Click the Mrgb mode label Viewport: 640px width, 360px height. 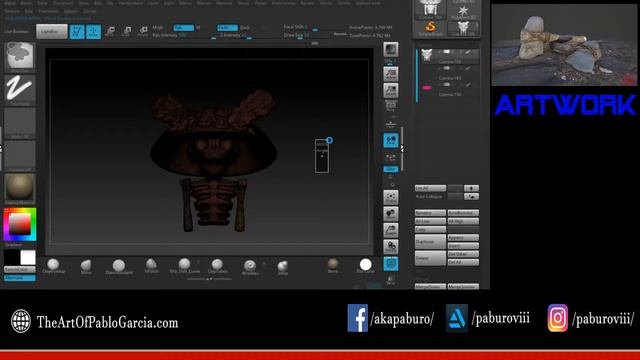158,28
